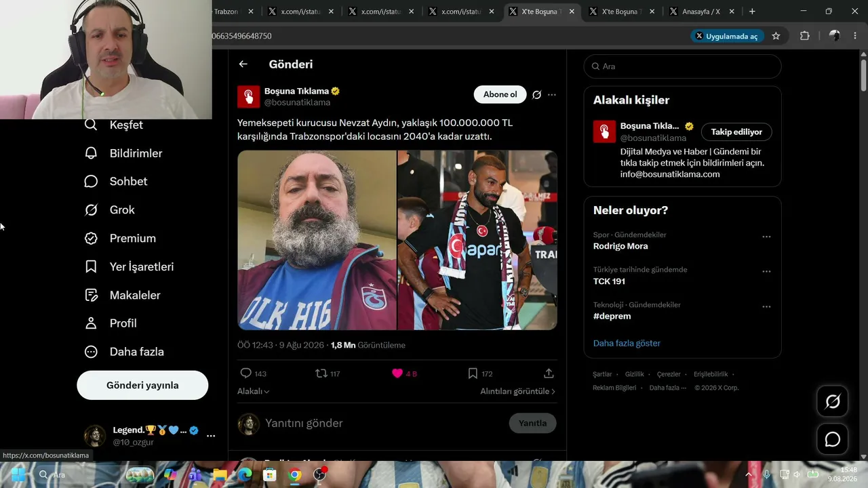Open the Windows Start menu
Viewport: 868px width, 488px height.
click(18, 474)
